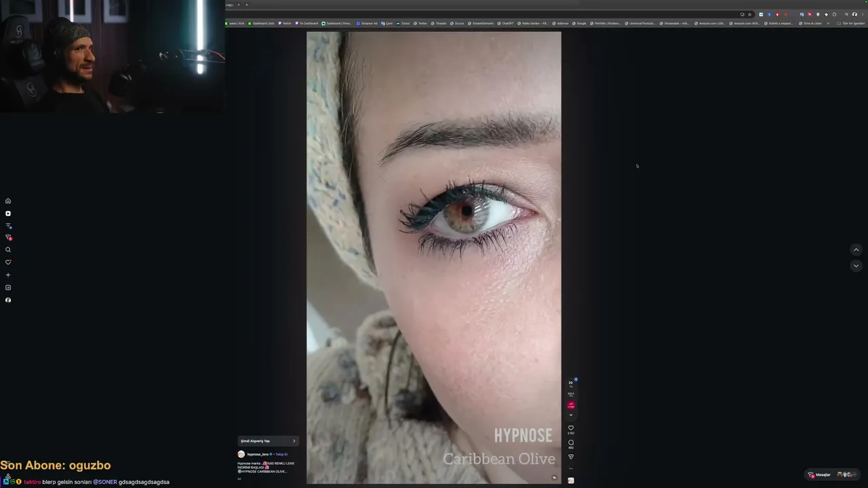This screenshot has width=868, height=488.
Task: Expand the chevron below the red button
Action: coord(571,415)
